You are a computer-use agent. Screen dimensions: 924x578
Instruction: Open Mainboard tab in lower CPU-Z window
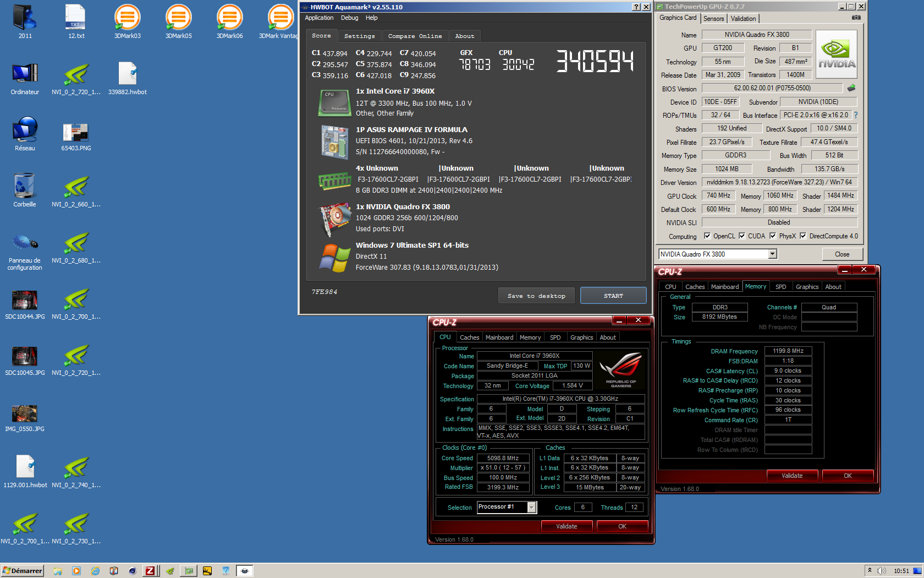pyautogui.click(x=499, y=337)
